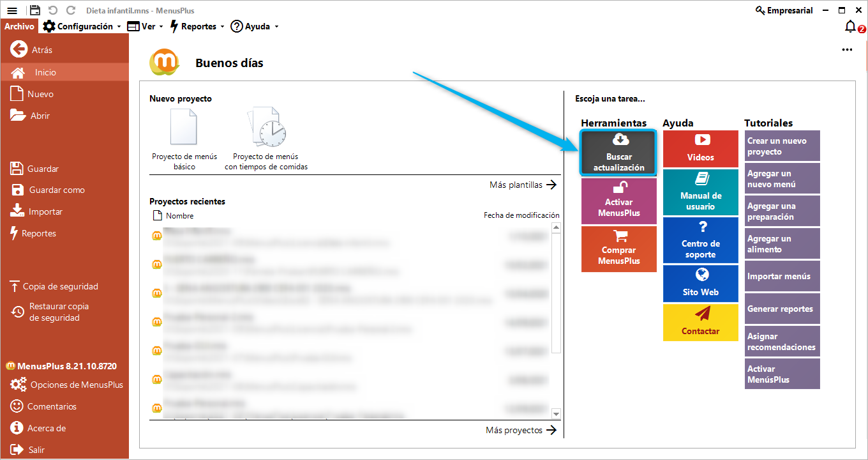
Task: Click the recent projects scroll down arrow
Action: pyautogui.click(x=556, y=414)
